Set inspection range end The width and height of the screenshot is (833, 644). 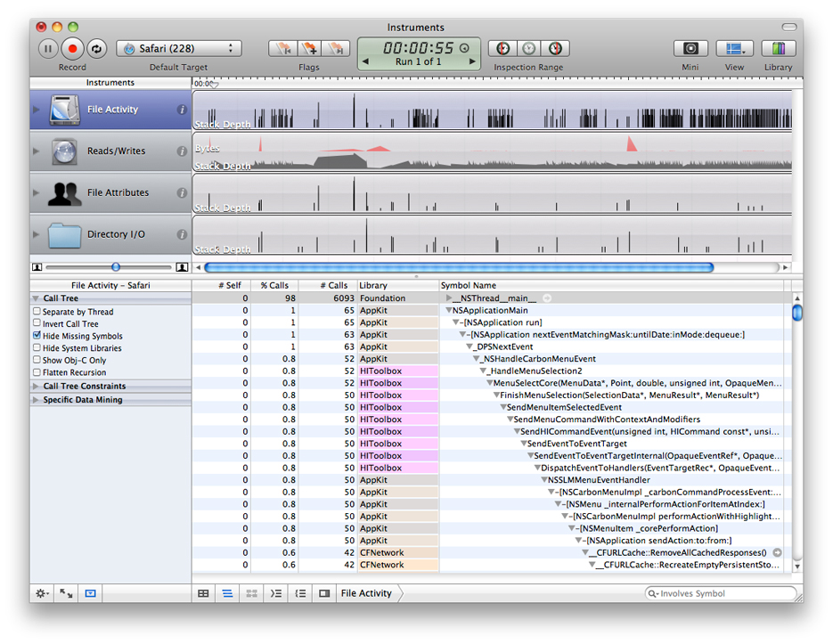click(x=556, y=48)
